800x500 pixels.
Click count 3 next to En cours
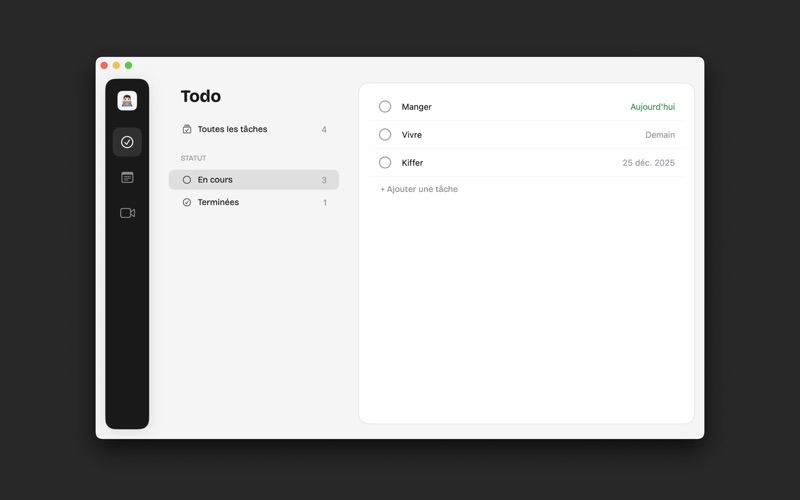pos(324,180)
